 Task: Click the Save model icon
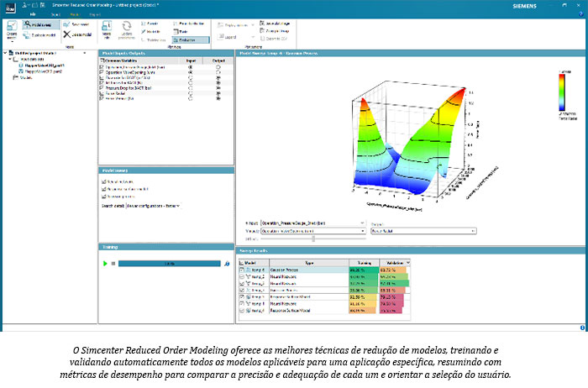(66, 24)
